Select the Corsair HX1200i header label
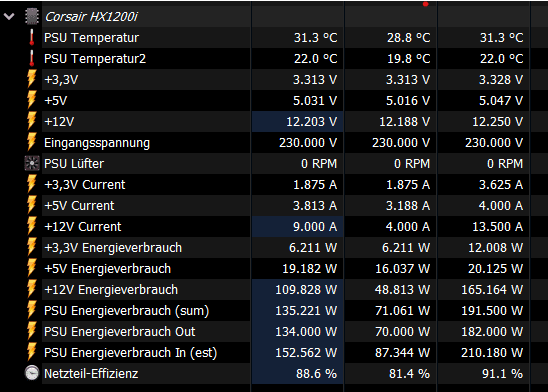Image resolution: width=548 pixels, height=392 pixels. click(91, 16)
